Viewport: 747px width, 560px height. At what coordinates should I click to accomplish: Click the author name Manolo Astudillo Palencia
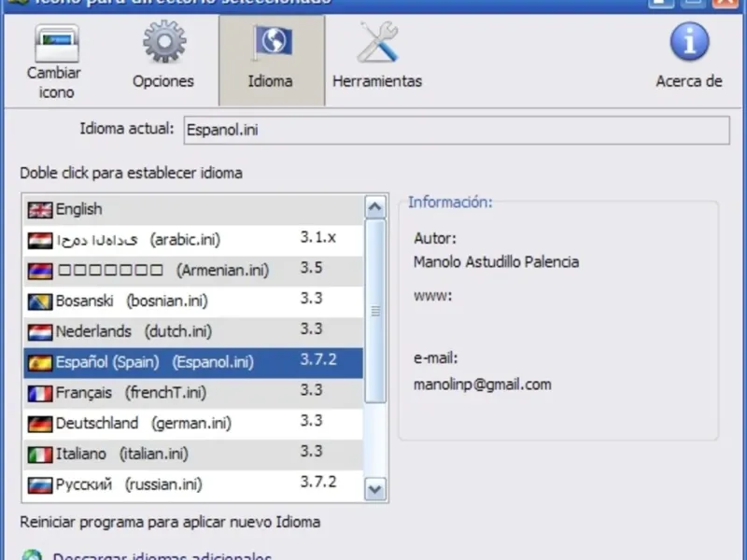tap(496, 262)
